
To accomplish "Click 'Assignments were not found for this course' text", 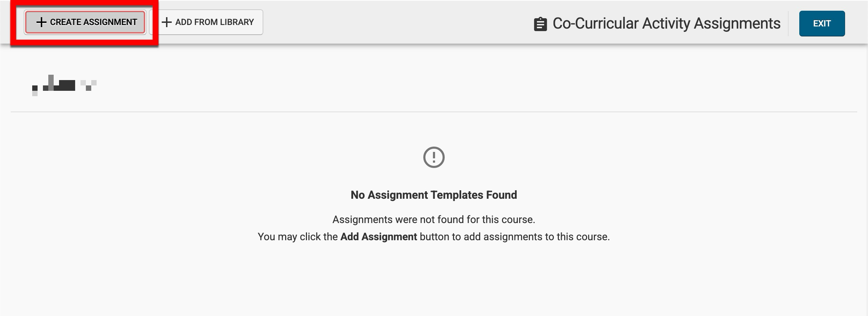I will click(434, 219).
